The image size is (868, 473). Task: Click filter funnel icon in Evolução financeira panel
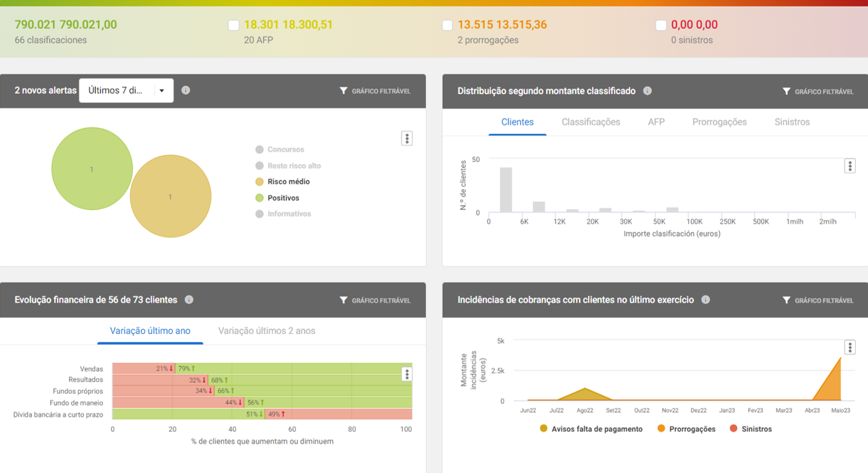343,300
